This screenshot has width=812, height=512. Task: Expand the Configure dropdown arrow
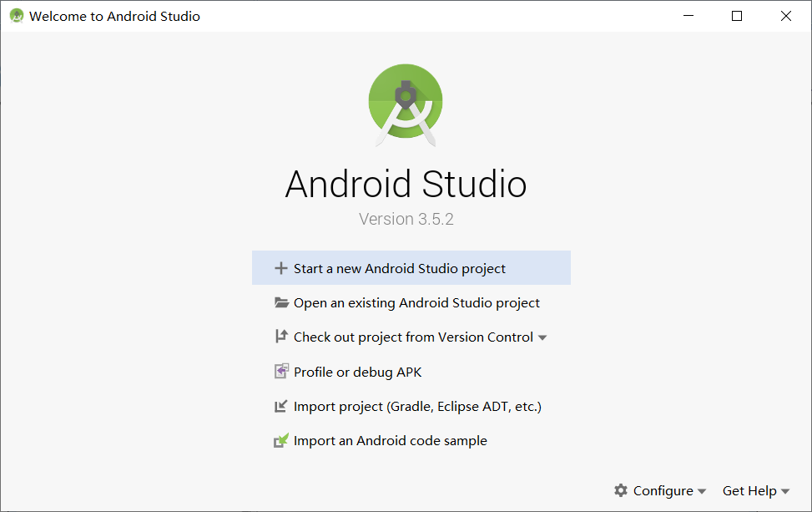[702, 491]
